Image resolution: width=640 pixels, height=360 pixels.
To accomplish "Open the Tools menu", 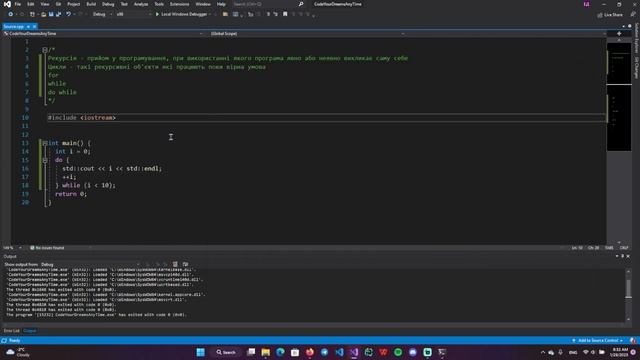I will [x=159, y=4].
